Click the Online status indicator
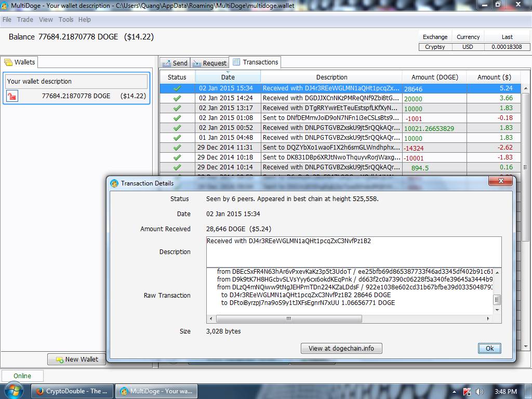This screenshot has height=399, width=532. 22,376
